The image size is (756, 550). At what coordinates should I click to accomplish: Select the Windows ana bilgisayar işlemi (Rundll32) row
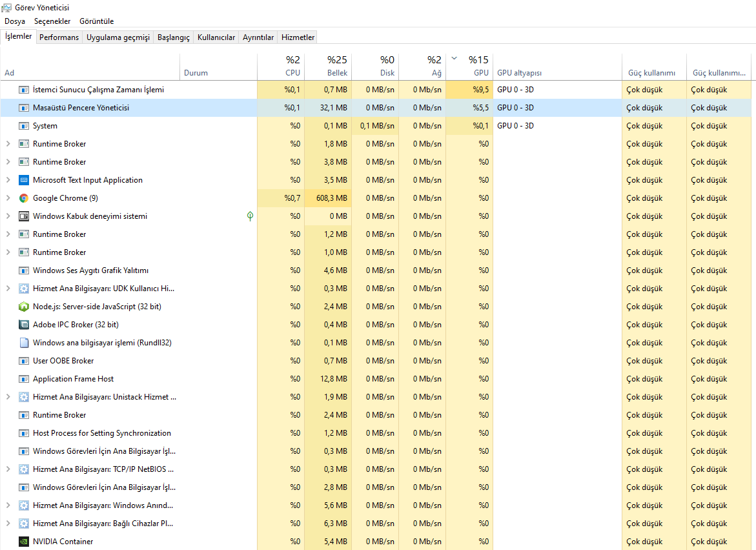376,343
